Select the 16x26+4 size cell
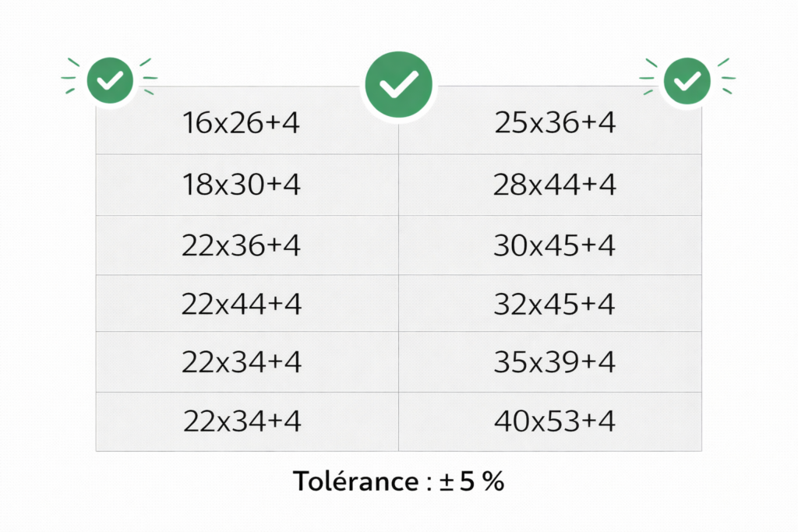The height and width of the screenshot is (532, 798). point(241,123)
